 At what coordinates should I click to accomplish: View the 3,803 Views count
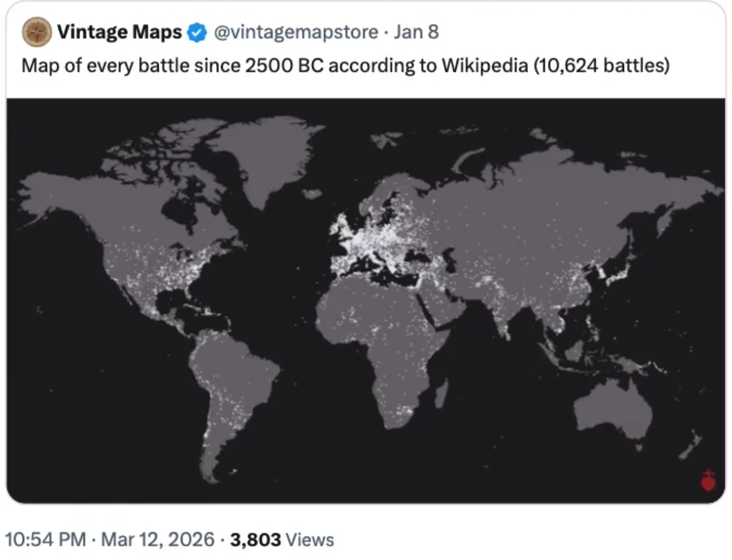(282, 539)
